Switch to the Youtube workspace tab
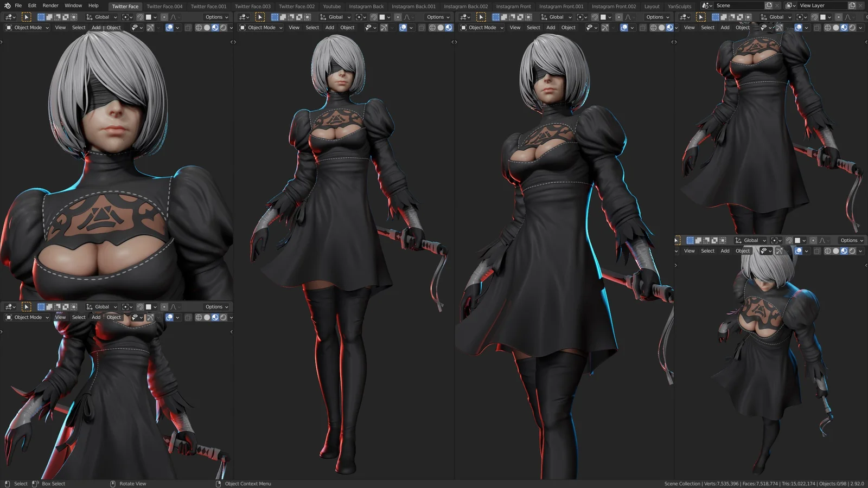Image resolution: width=868 pixels, height=488 pixels. click(x=331, y=6)
